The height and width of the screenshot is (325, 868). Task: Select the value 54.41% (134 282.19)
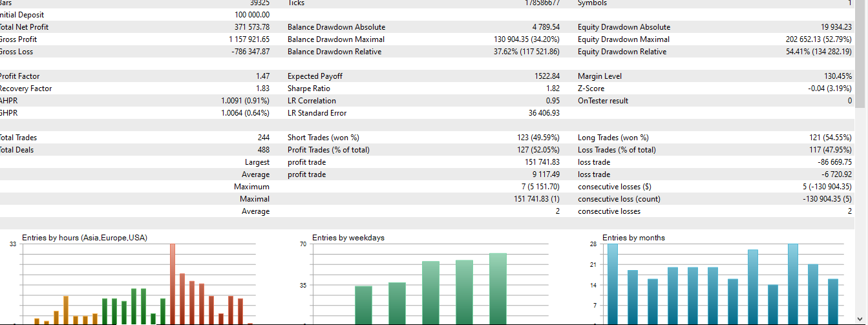(819, 52)
